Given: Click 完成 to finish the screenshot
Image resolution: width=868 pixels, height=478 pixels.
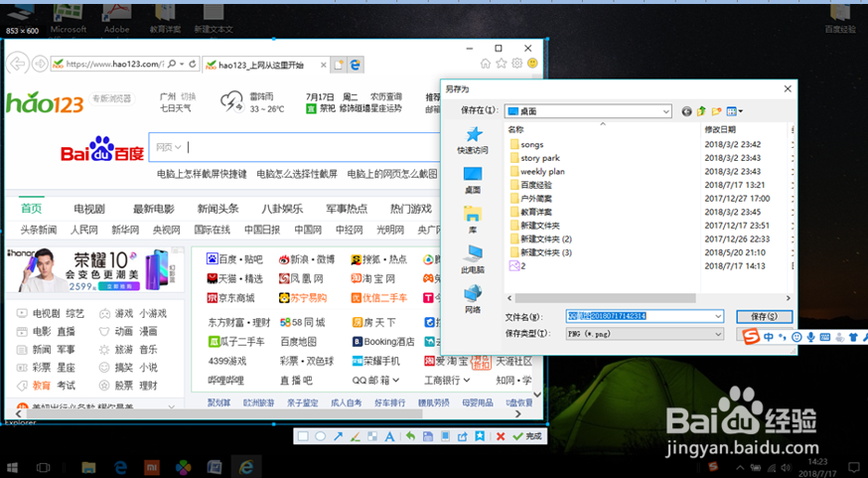Looking at the screenshot, I should (x=527, y=436).
